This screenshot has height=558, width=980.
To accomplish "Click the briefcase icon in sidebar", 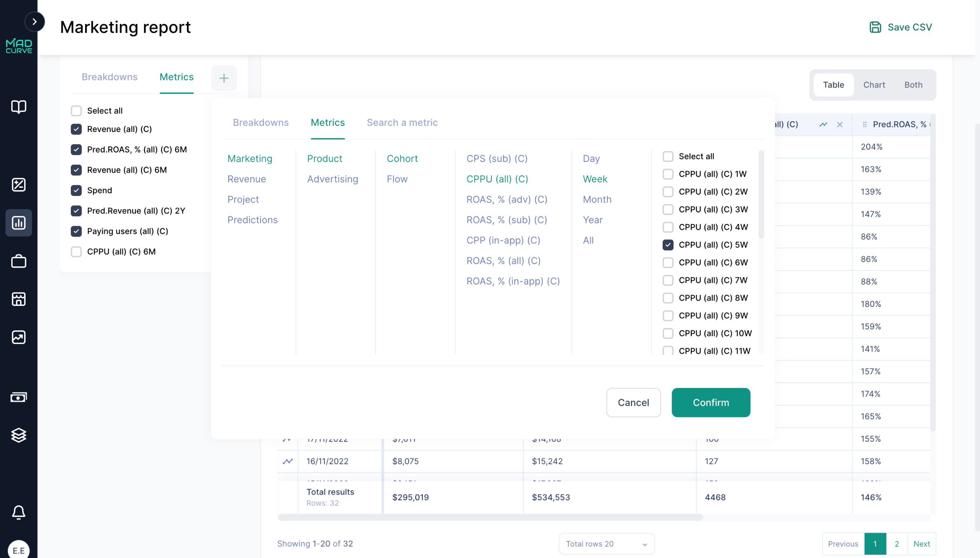I will pyautogui.click(x=19, y=261).
